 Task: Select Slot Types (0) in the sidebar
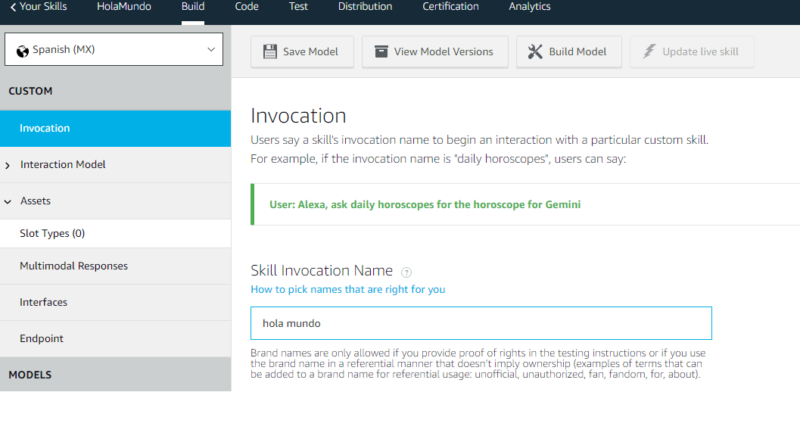tap(52, 233)
